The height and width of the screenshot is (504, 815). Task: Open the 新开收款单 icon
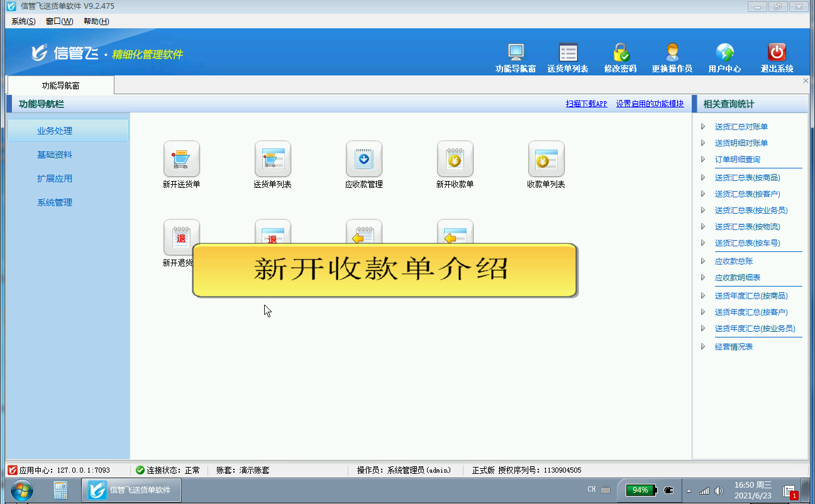point(455,159)
